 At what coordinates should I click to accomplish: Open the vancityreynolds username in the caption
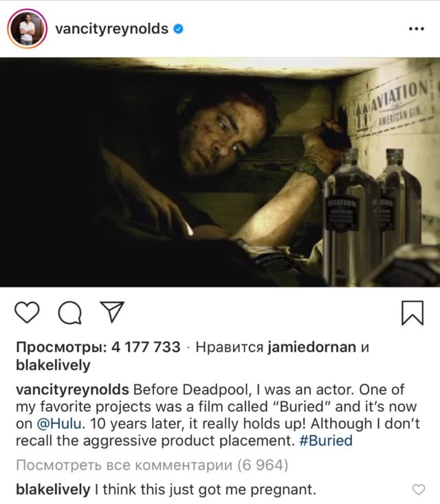click(x=73, y=390)
